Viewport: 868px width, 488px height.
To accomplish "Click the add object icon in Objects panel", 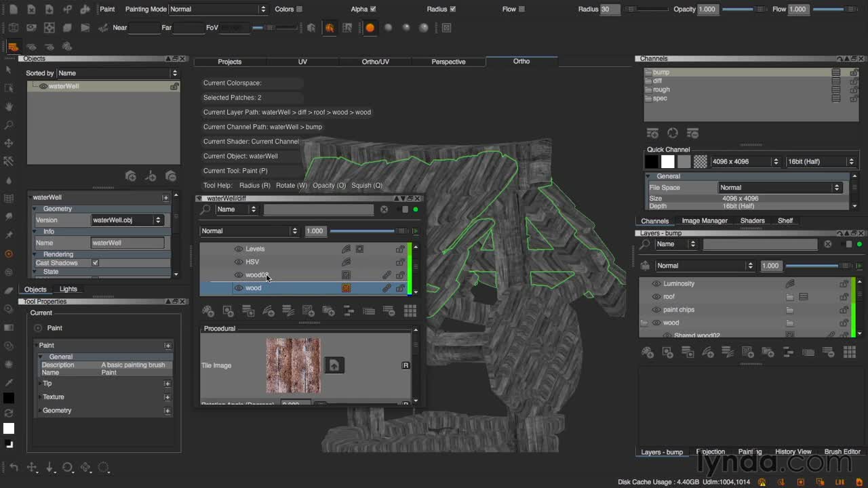I will 130,176.
